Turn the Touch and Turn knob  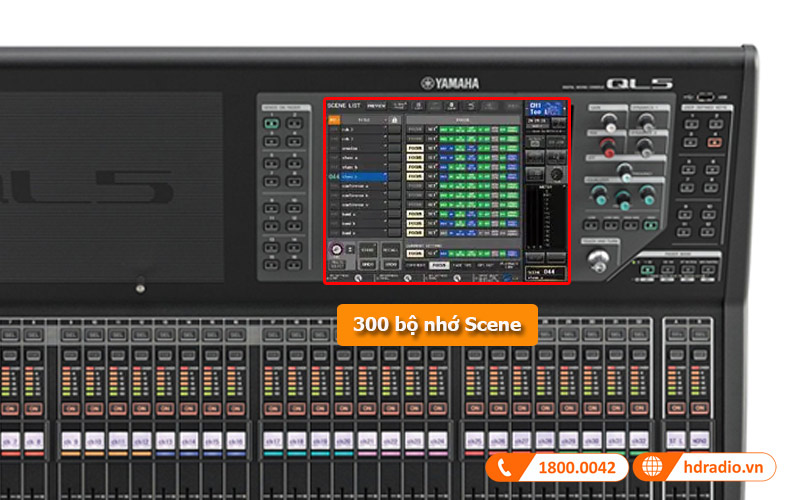point(598,260)
